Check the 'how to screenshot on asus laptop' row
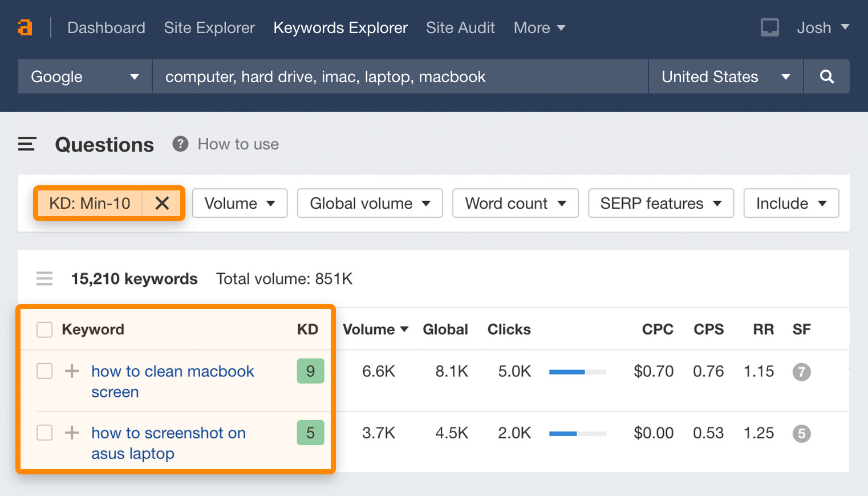This screenshot has width=868, height=496. tap(44, 433)
